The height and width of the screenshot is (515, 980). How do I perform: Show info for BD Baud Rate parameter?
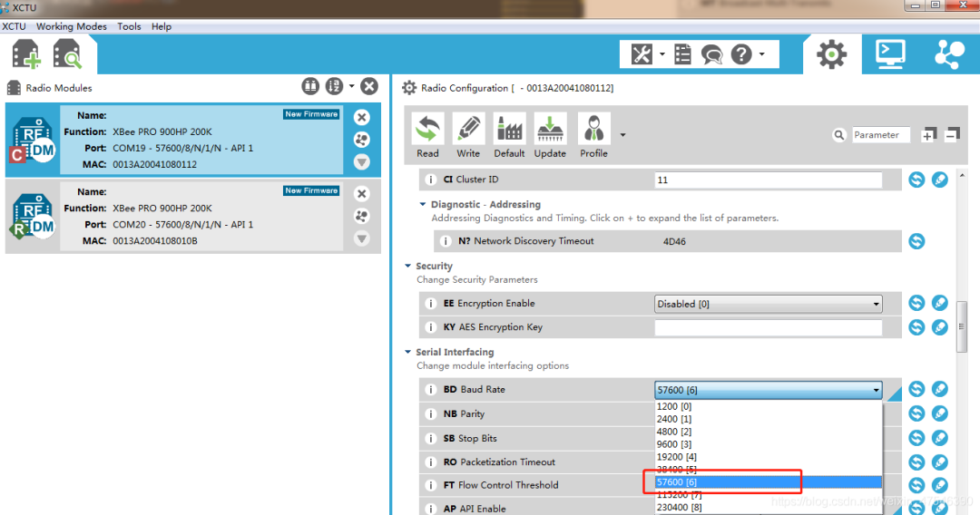click(431, 390)
